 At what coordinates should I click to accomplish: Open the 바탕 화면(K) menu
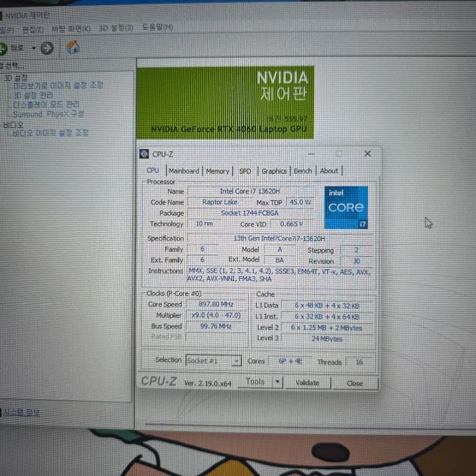pyautogui.click(x=71, y=29)
